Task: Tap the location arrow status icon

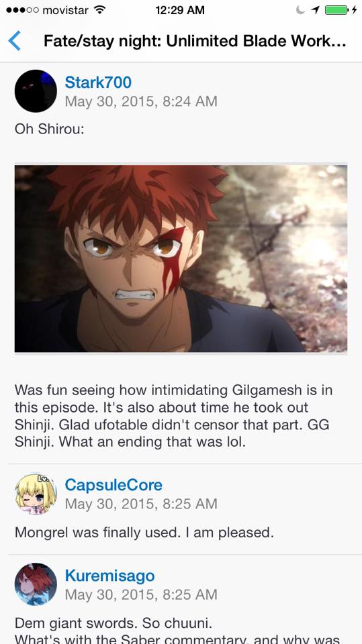Action: (316, 10)
